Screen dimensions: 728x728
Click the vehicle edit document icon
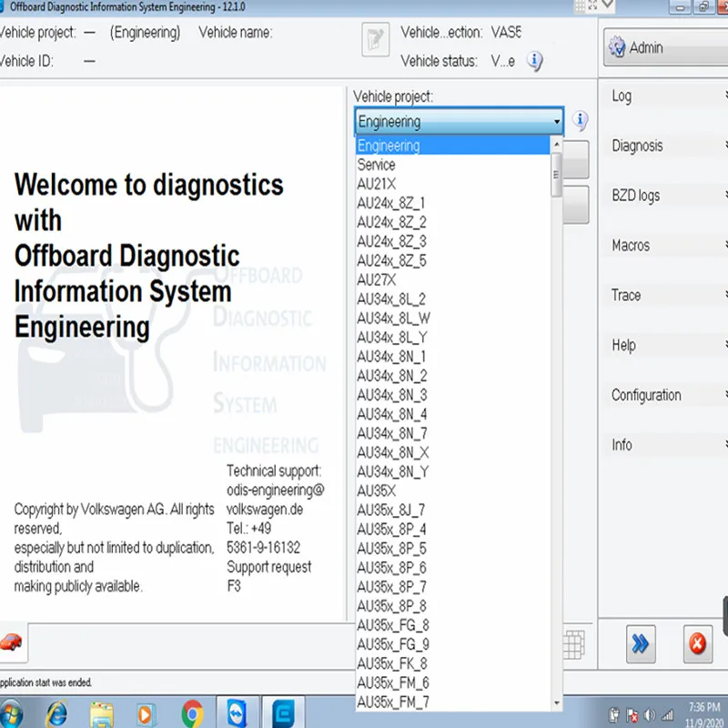(x=375, y=40)
